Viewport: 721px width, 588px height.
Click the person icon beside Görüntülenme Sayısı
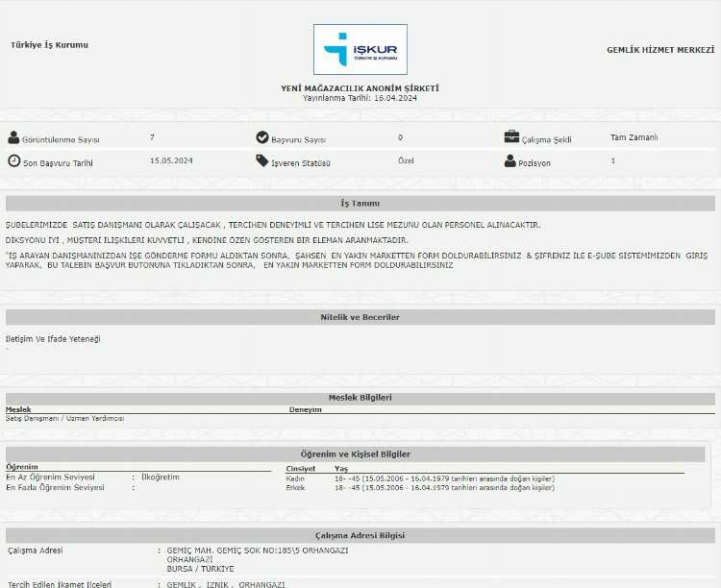pyautogui.click(x=13, y=138)
